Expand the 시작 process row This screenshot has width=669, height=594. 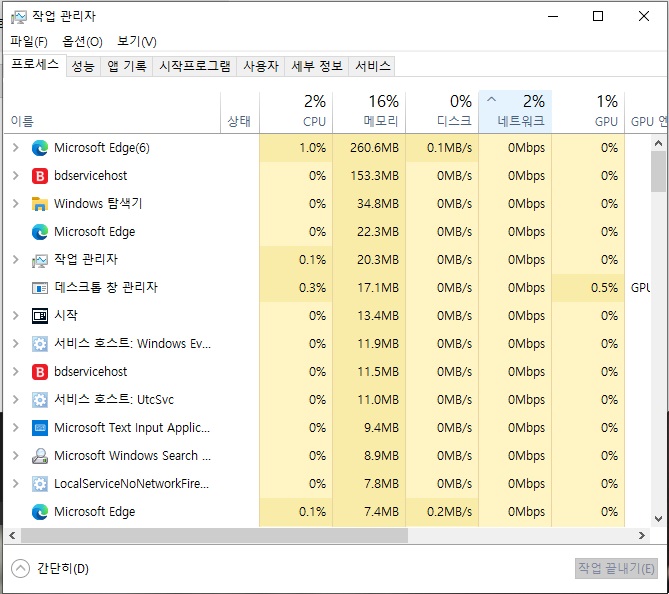pos(16,316)
